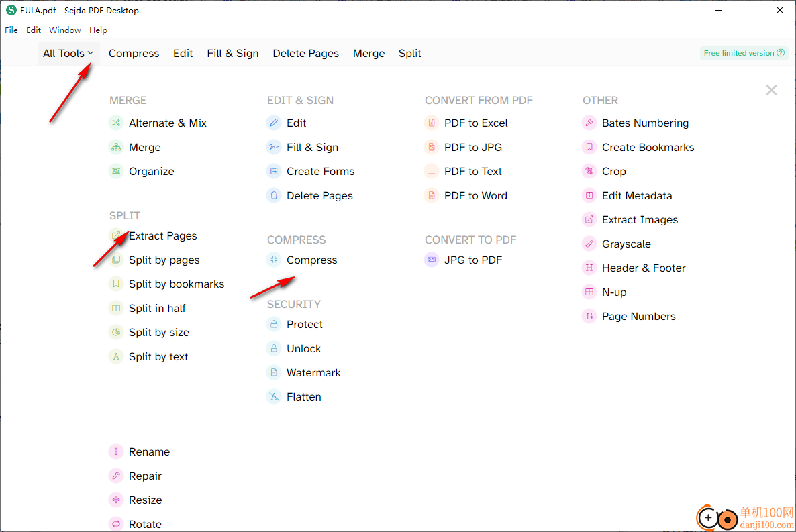Click the Create Forms icon
The width and height of the screenshot is (796, 532).
tap(274, 171)
